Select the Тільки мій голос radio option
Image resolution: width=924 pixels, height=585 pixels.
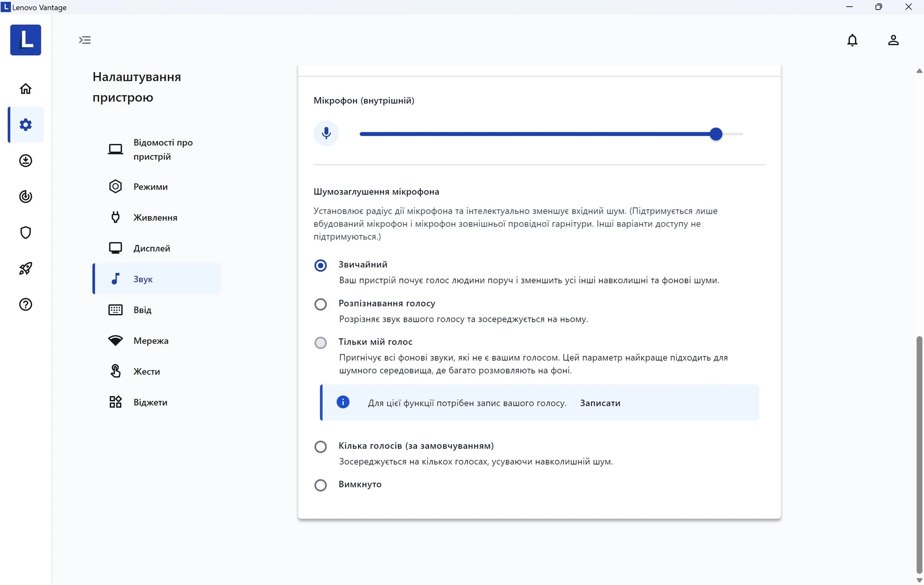click(321, 343)
